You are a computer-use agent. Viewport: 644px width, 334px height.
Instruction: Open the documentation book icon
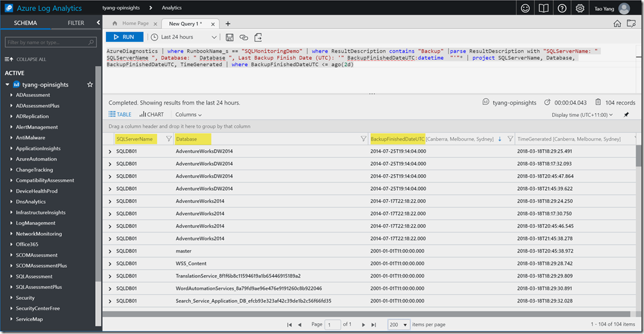[543, 8]
